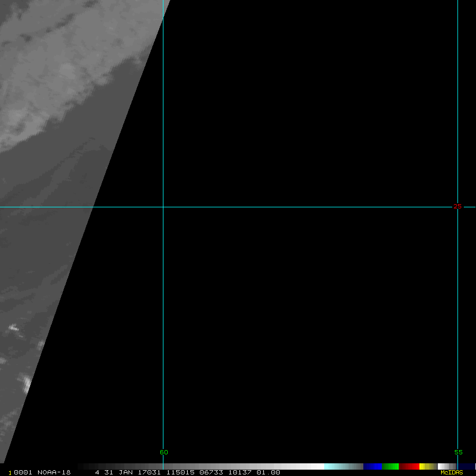Click the frame number 0001 text
476x476 pixels.
[23, 472]
